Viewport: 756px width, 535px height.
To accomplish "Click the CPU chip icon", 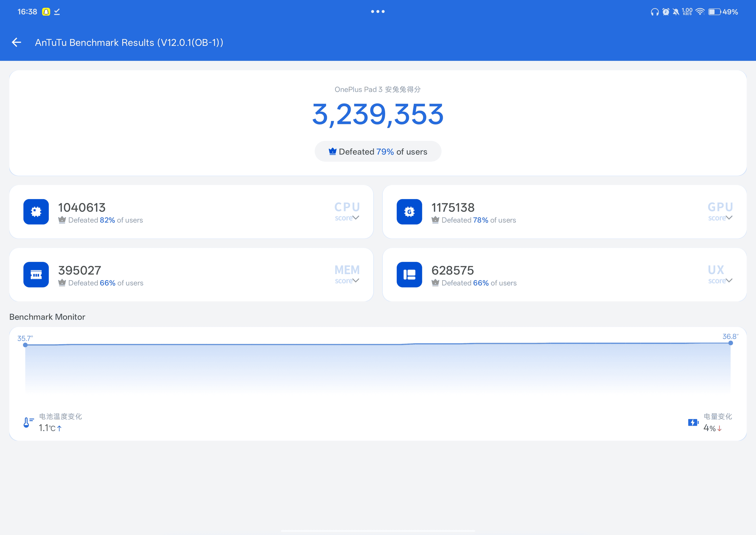I will pyautogui.click(x=36, y=212).
